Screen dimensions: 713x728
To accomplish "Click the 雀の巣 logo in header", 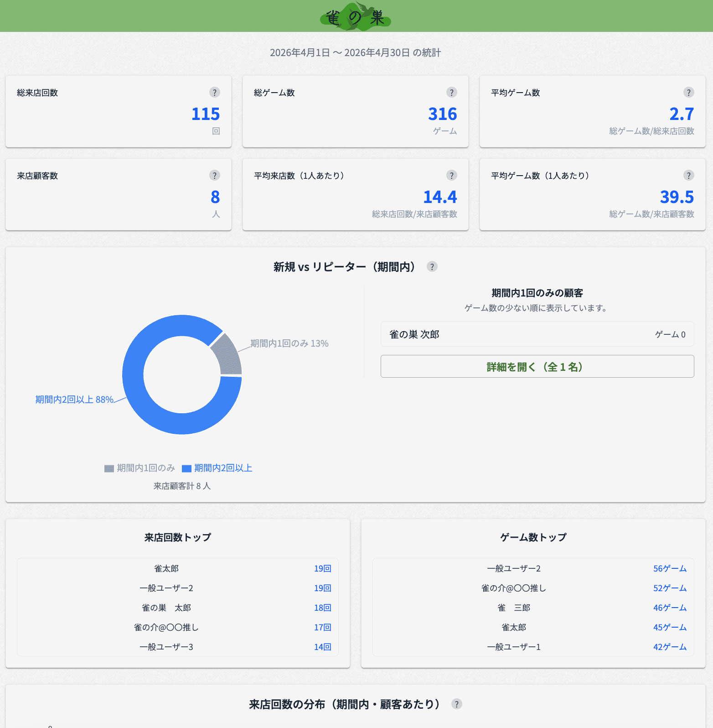I will (356, 16).
